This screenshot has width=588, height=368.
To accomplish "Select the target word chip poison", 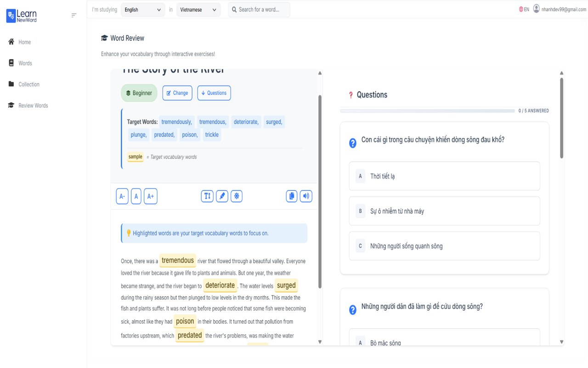I will pos(190,135).
